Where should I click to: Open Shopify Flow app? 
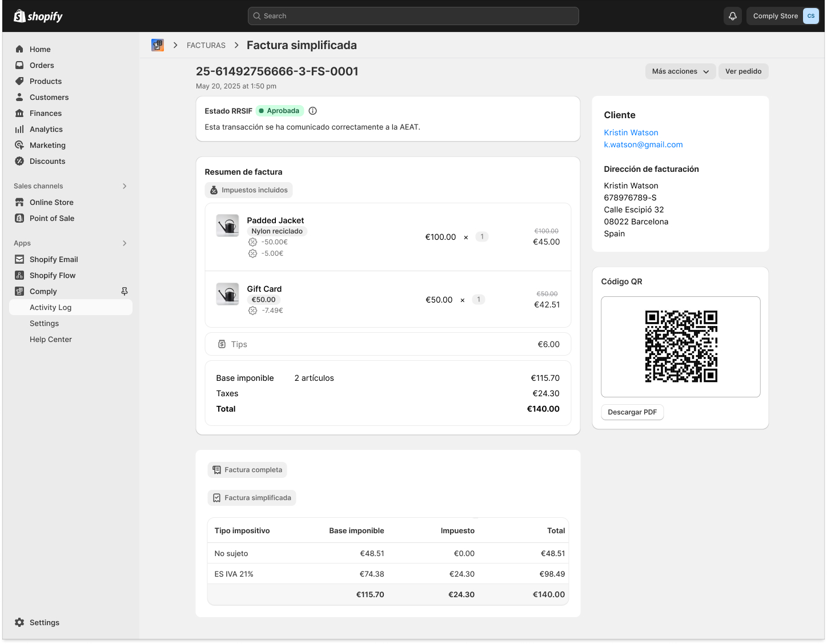pos(52,276)
